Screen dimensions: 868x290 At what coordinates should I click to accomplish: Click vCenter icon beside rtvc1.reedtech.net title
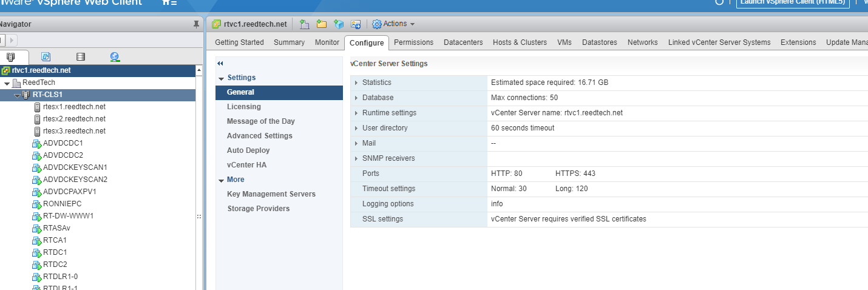[x=217, y=24]
